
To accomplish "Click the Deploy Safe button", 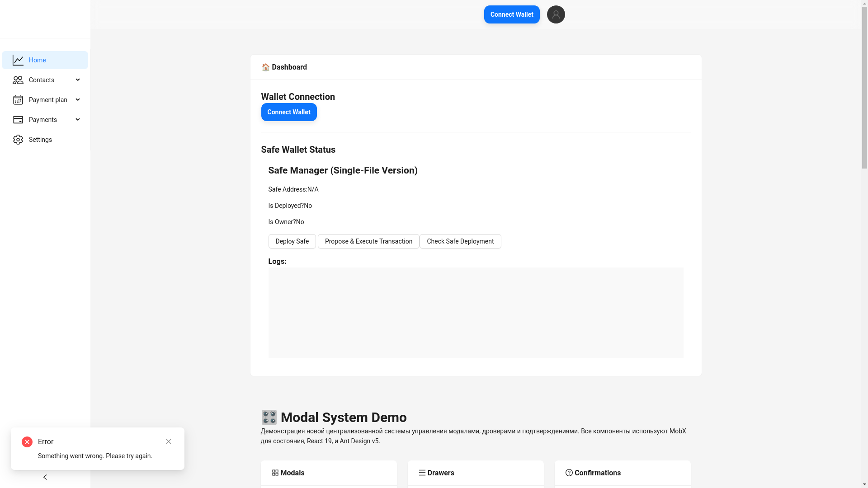I will pyautogui.click(x=292, y=241).
